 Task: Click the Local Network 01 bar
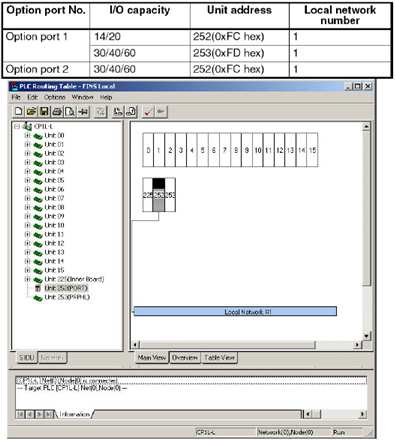[235, 312]
